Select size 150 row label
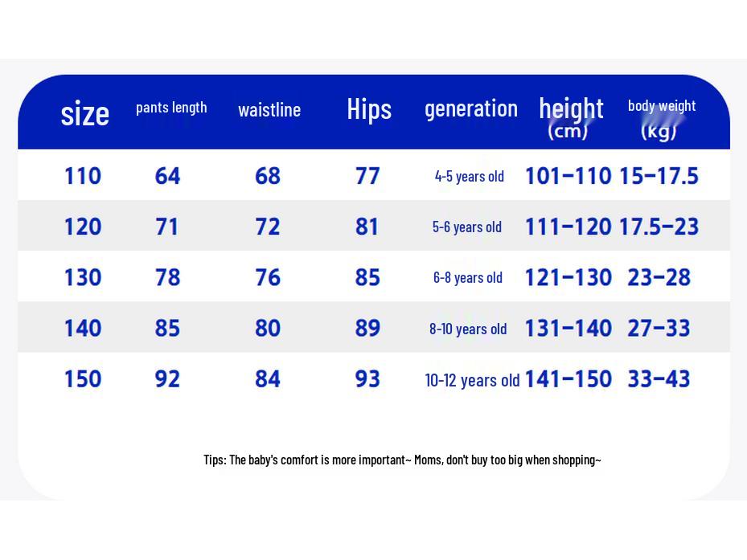This screenshot has width=747, height=560. coord(83,378)
